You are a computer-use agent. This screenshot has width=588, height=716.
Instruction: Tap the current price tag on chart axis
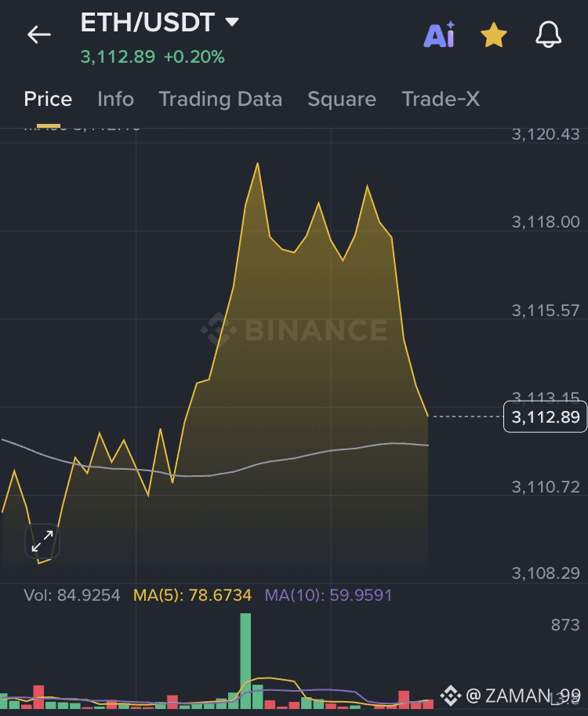click(x=546, y=416)
